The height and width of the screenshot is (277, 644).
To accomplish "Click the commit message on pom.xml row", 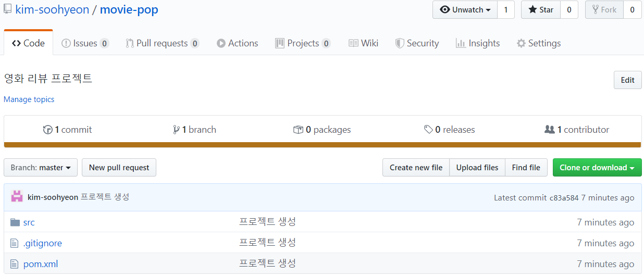I will (x=268, y=263).
